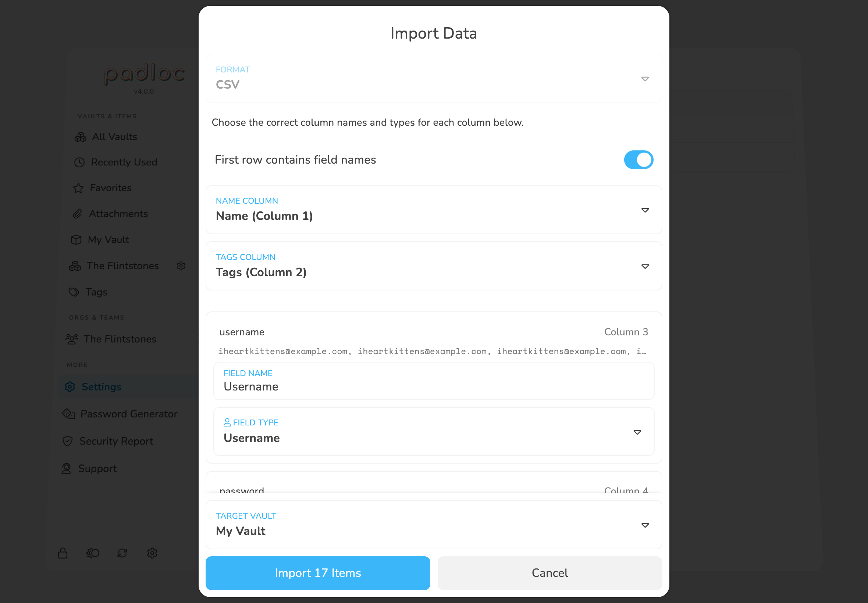Click the theme toggle icon in sidebar footer
Viewport: 868px width, 603px height.
[93, 553]
